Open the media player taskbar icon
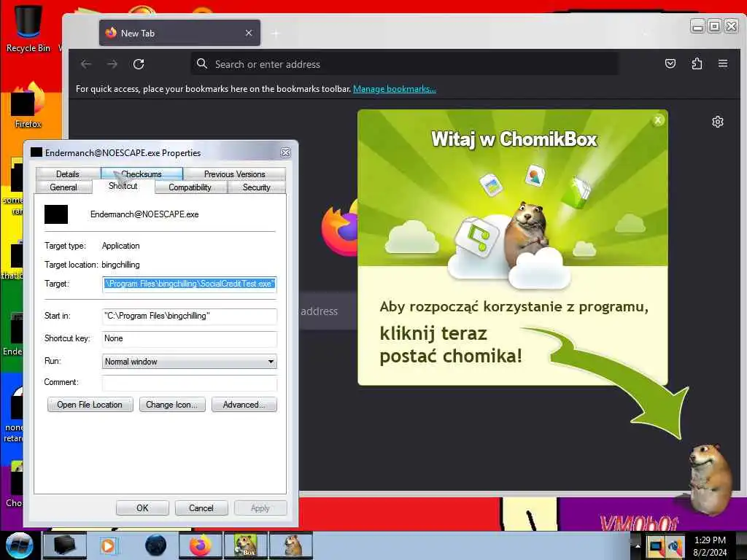The image size is (747, 560). click(x=108, y=545)
